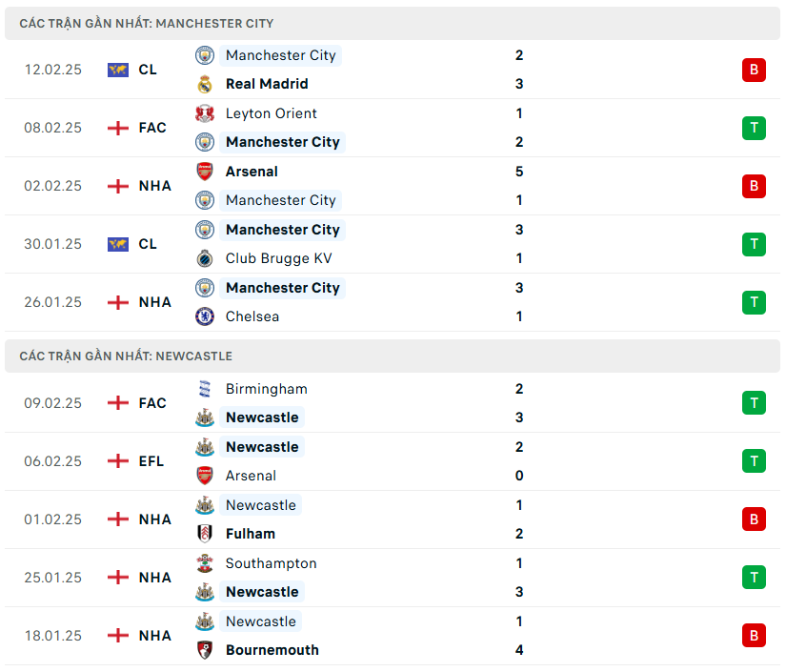Click the Fulham club crest
786x672 pixels.
coord(204,534)
